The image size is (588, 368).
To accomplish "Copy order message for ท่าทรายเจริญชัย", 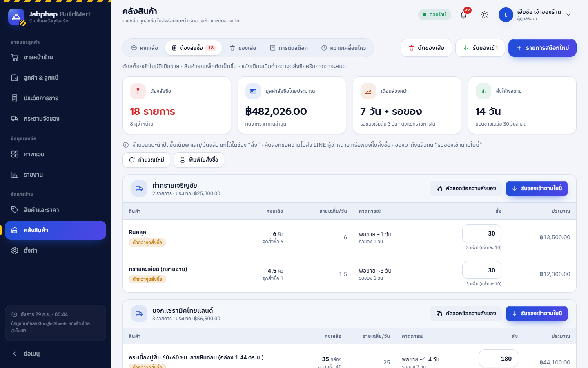I will click(466, 188).
